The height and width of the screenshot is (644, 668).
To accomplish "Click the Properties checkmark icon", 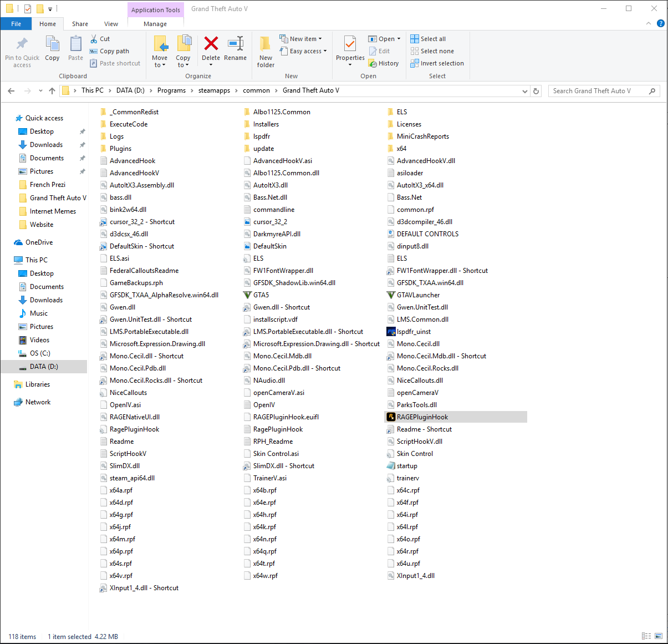I will 350,44.
